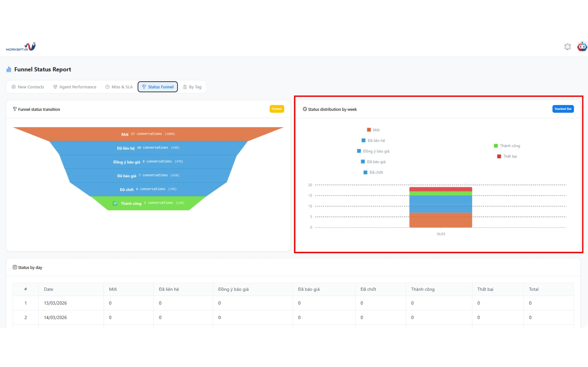Click the icon next to Status by day
Viewport: 588px width, 367px height.
pyautogui.click(x=15, y=267)
